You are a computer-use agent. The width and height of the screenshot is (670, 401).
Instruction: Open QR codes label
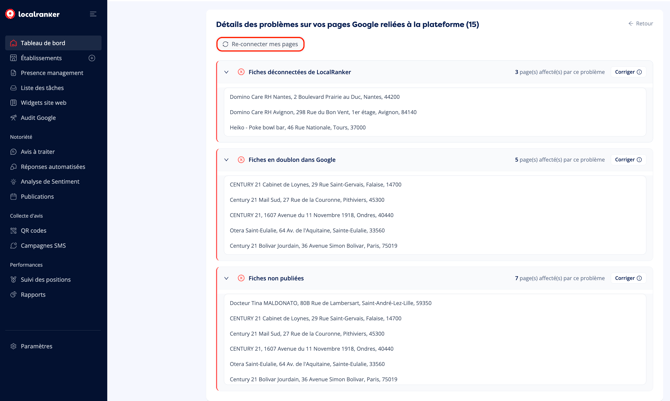33,231
